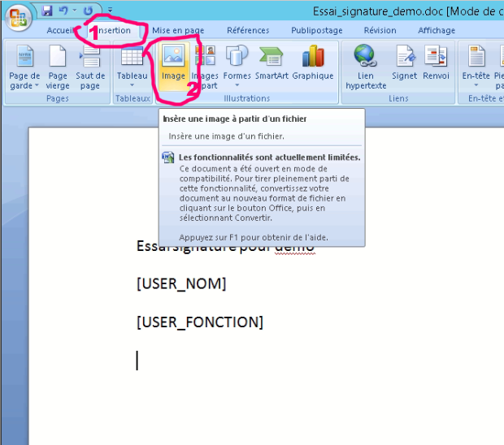The height and width of the screenshot is (445, 504).
Task: Click the Office button logo
Action: coord(17,19)
